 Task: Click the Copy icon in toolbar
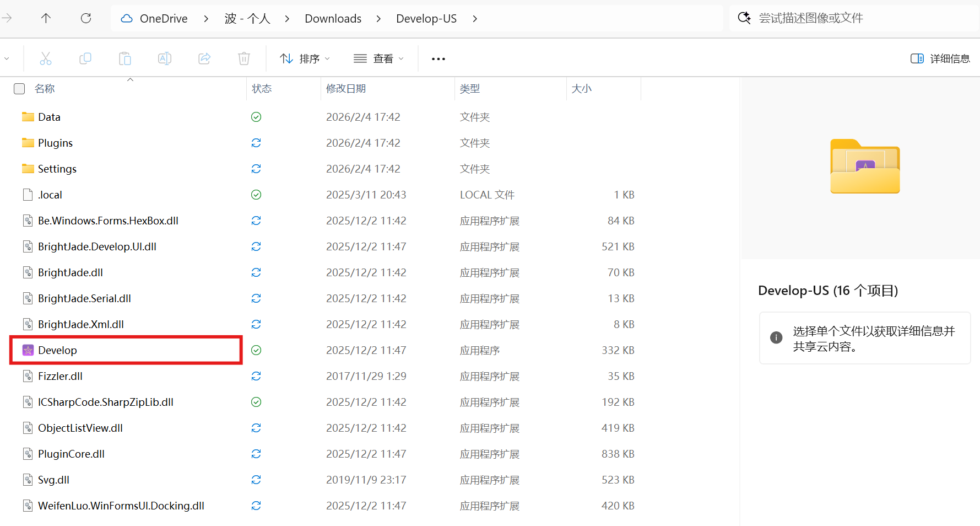point(85,58)
